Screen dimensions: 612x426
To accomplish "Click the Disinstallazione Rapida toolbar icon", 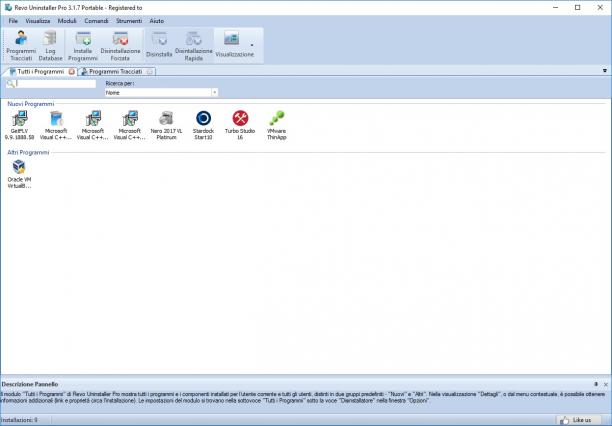I will tap(194, 45).
